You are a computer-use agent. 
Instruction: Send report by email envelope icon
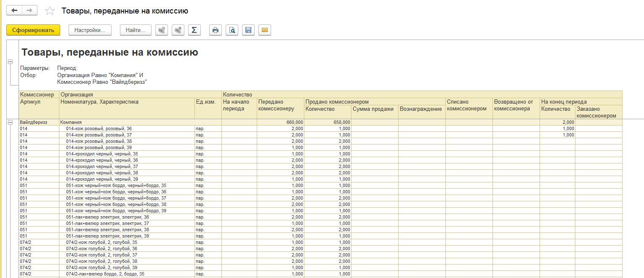coord(265,30)
